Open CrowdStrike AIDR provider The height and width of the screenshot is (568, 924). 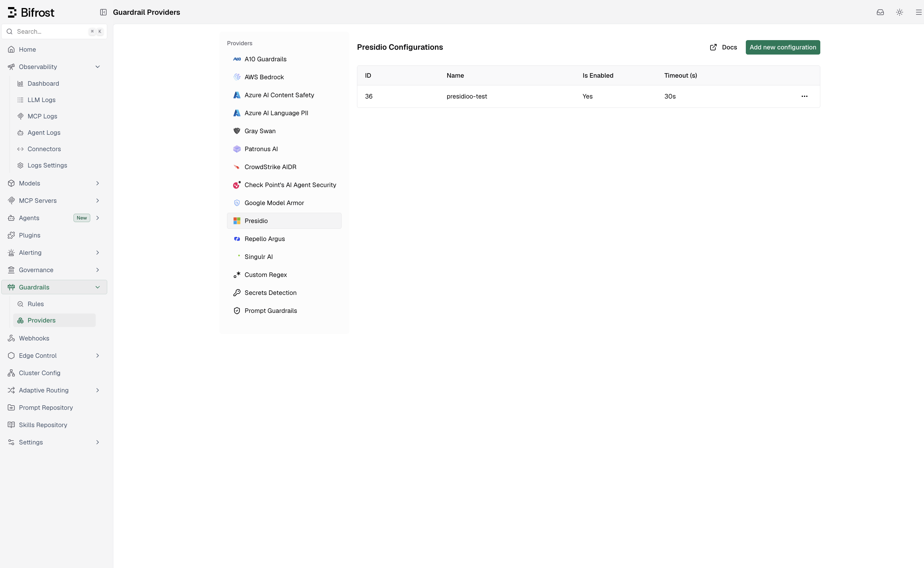coord(284,167)
